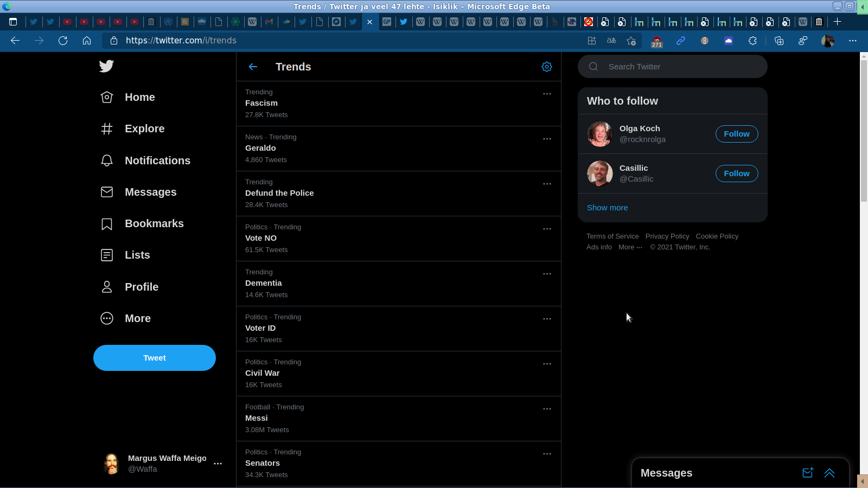Image resolution: width=868 pixels, height=488 pixels.
Task: Open more options for Fascism trend
Action: point(547,94)
